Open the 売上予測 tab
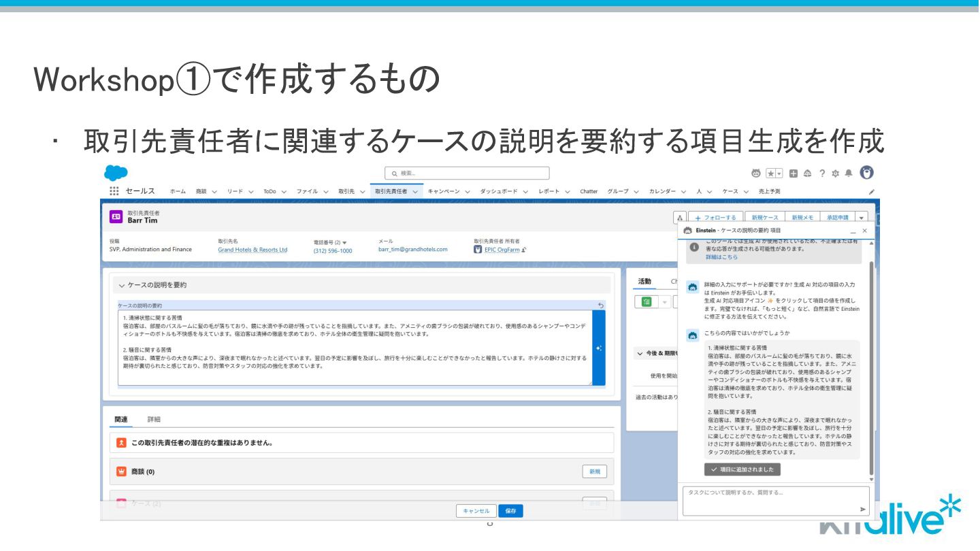This screenshot has width=980, height=551. click(770, 192)
